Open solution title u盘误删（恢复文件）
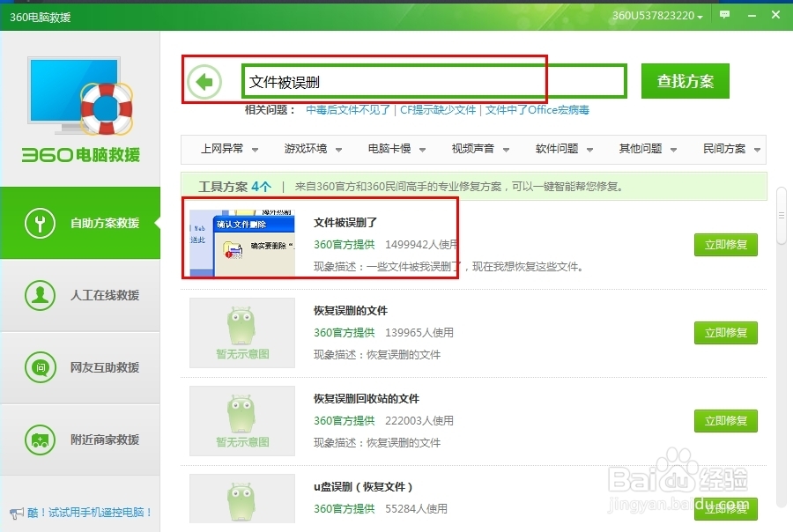 tap(363, 487)
